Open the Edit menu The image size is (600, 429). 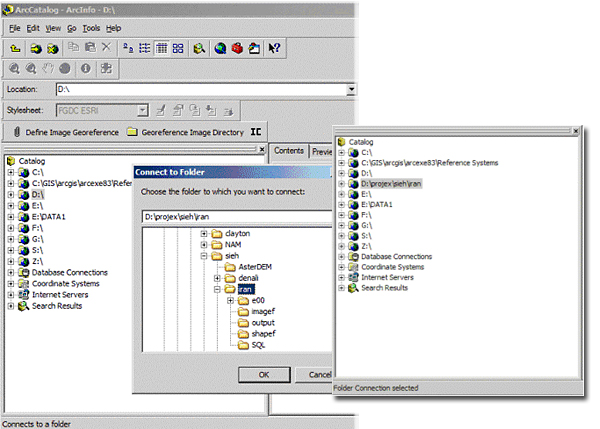click(x=33, y=28)
